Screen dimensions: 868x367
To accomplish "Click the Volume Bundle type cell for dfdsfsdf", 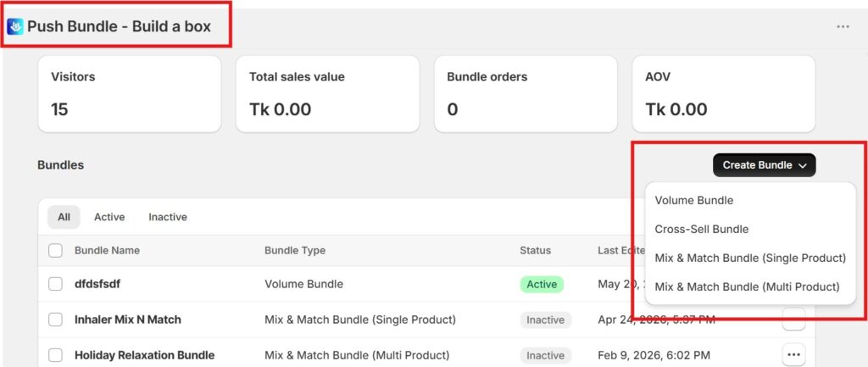I will click(x=304, y=284).
